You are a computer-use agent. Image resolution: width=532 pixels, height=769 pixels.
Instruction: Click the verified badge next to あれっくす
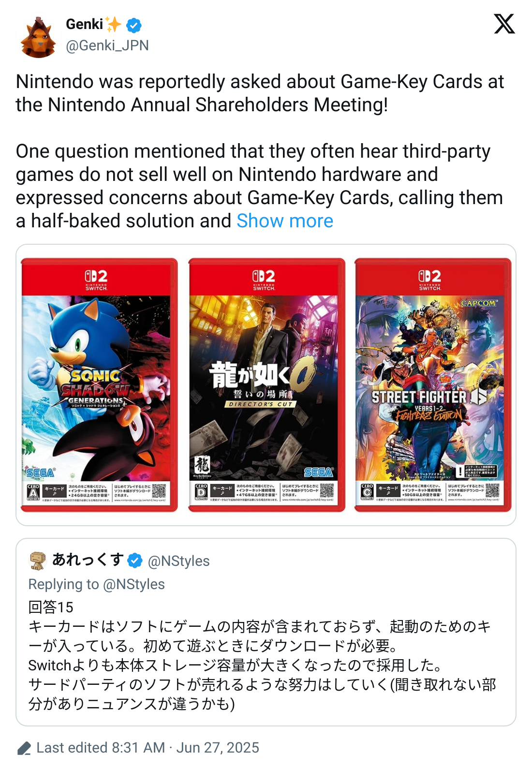click(135, 561)
